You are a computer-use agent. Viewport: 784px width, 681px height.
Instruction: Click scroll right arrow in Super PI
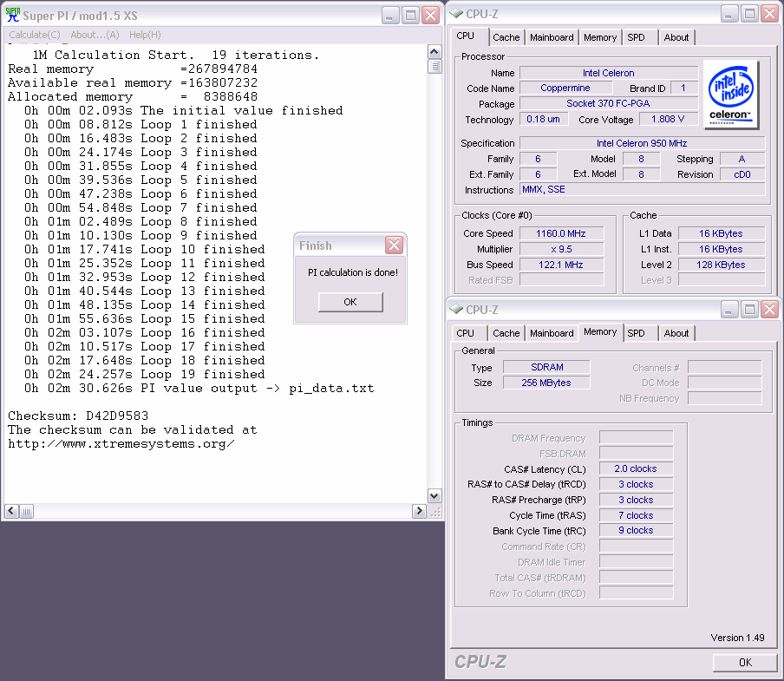[419, 511]
